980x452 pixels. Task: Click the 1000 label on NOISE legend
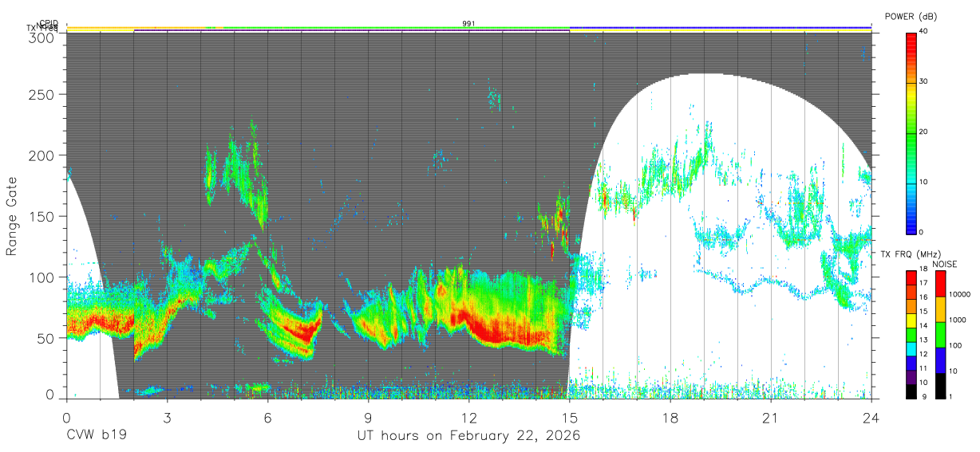pos(958,320)
